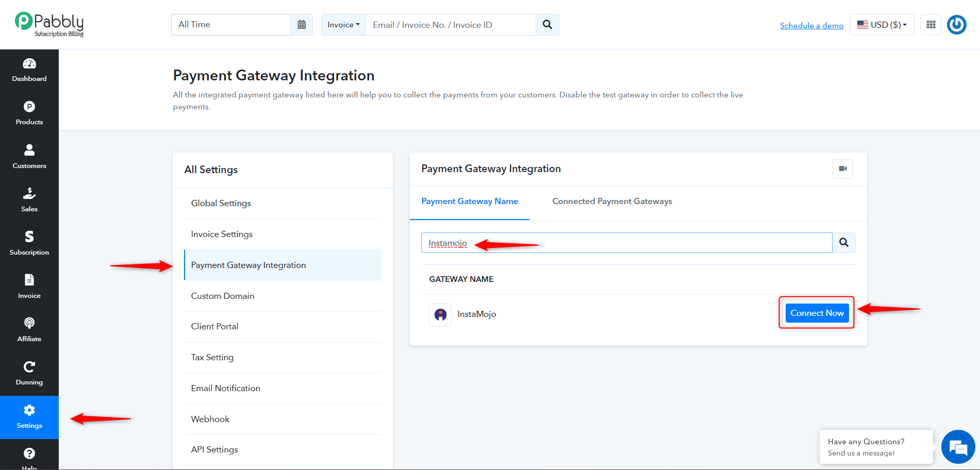Open API Settings
Viewport: 980px width, 470px height.
click(283, 450)
